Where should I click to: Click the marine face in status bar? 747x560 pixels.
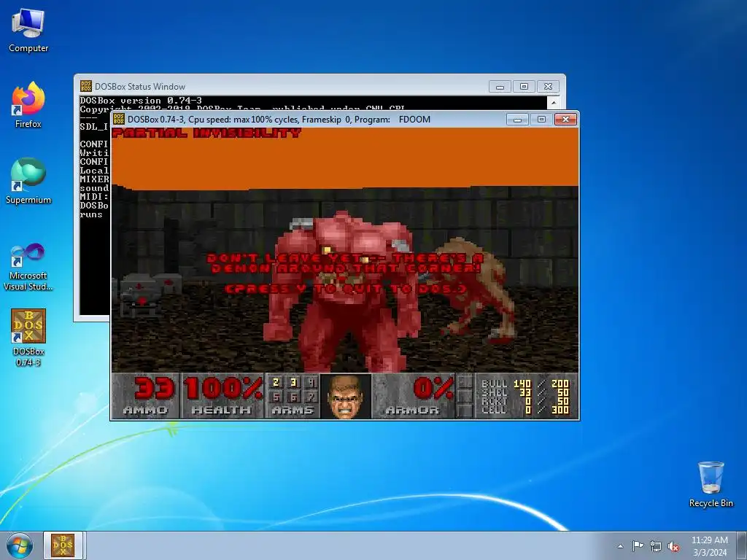click(346, 397)
